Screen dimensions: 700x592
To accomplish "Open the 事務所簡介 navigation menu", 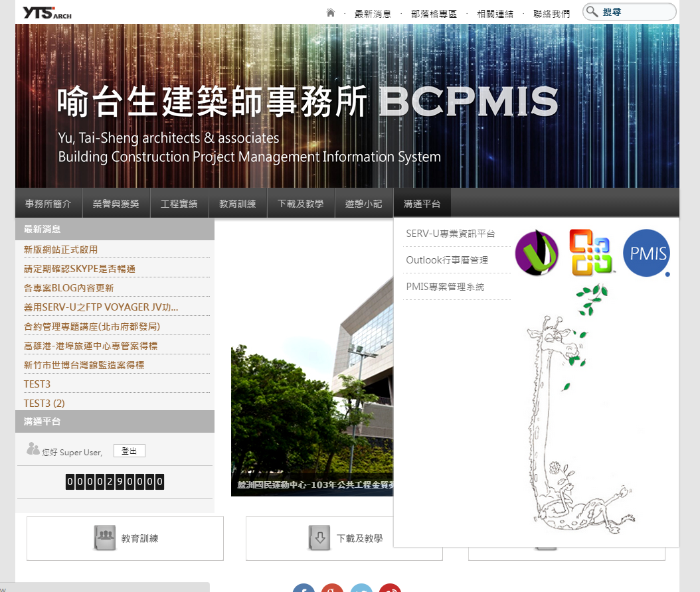I will pos(48,204).
